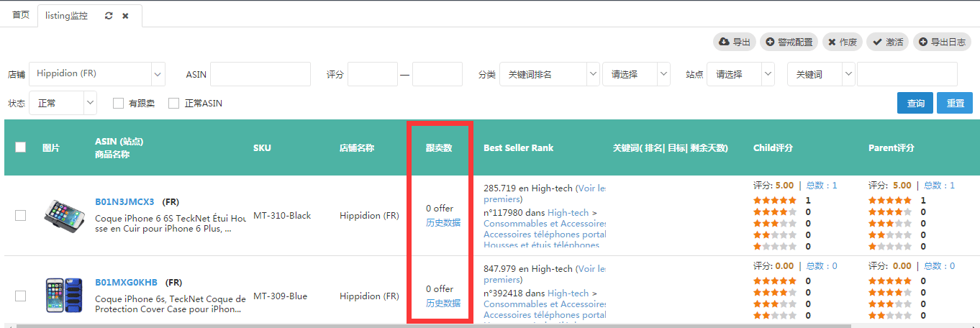The width and height of the screenshot is (980, 328).
Task: Open the 店铺 Hippidion (FR) dropdown
Action: tap(97, 74)
